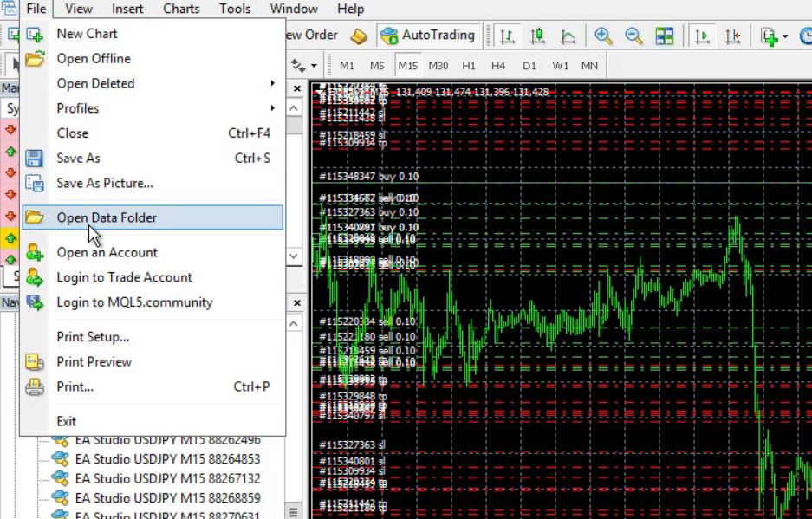Click Market Watch scrollbar up arrow
This screenshot has width=812, height=519.
point(294,108)
